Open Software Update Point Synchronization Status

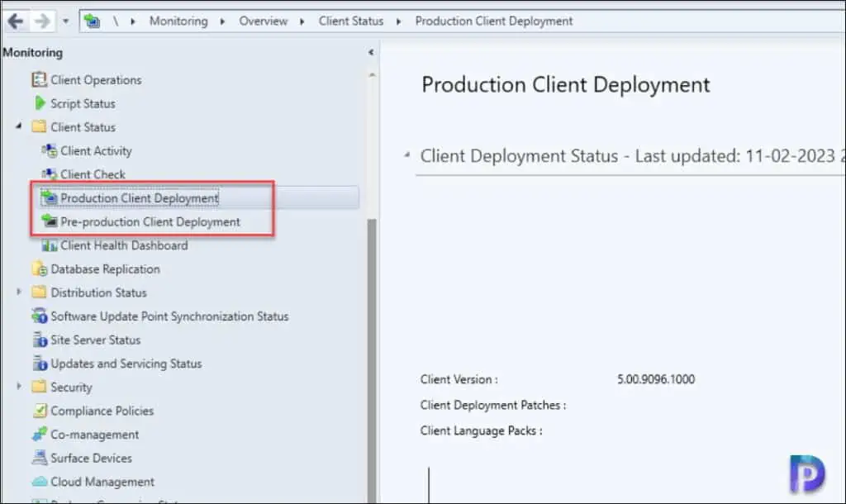point(169,316)
